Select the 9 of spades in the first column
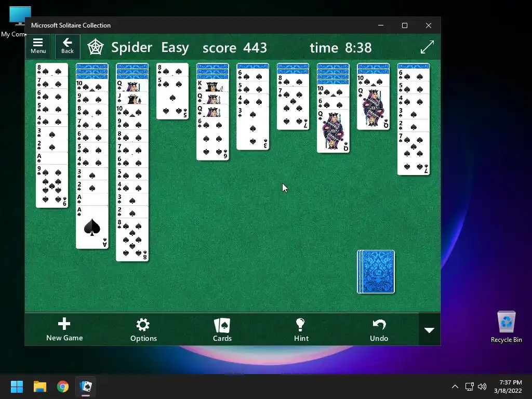Viewport: 532px width, 399px height. (x=52, y=186)
